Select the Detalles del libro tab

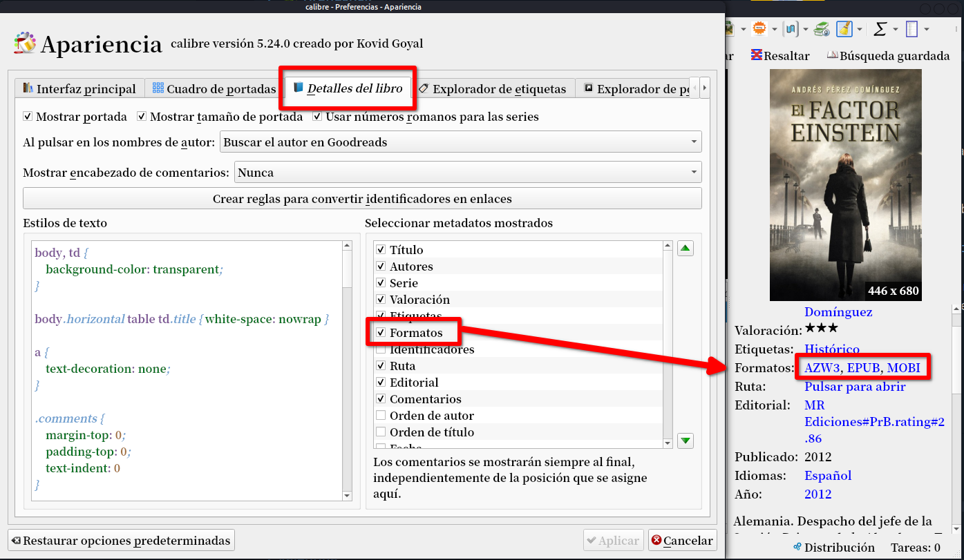(x=348, y=88)
